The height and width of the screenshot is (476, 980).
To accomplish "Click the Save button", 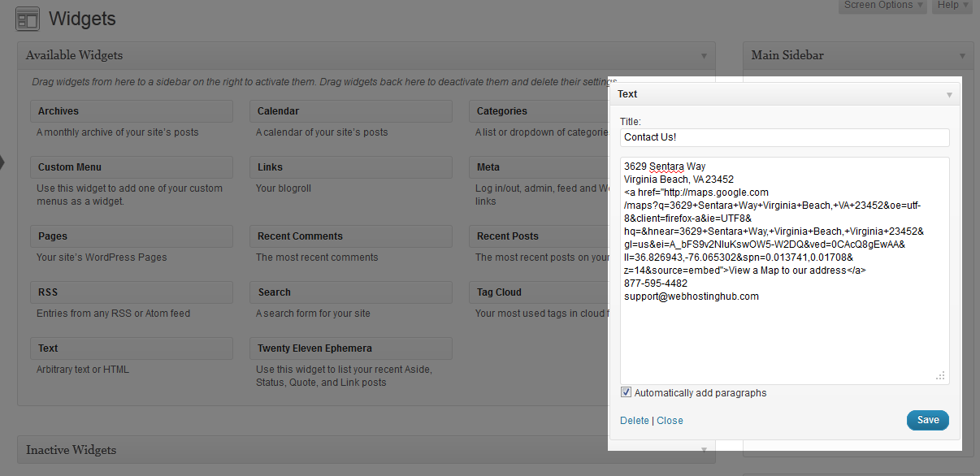I will point(927,420).
